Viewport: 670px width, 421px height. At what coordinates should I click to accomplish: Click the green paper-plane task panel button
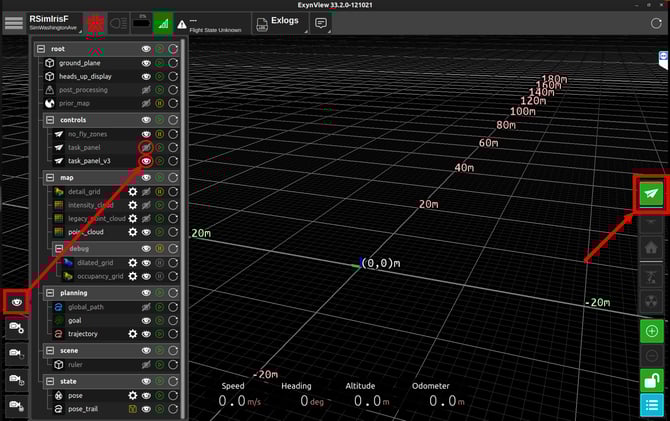point(651,193)
